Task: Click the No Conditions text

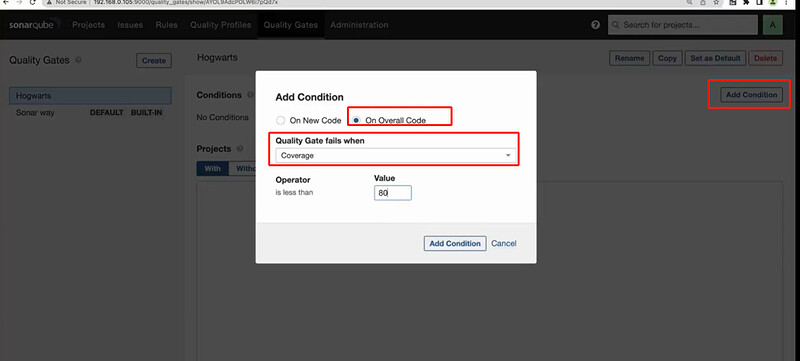Action: click(x=222, y=117)
